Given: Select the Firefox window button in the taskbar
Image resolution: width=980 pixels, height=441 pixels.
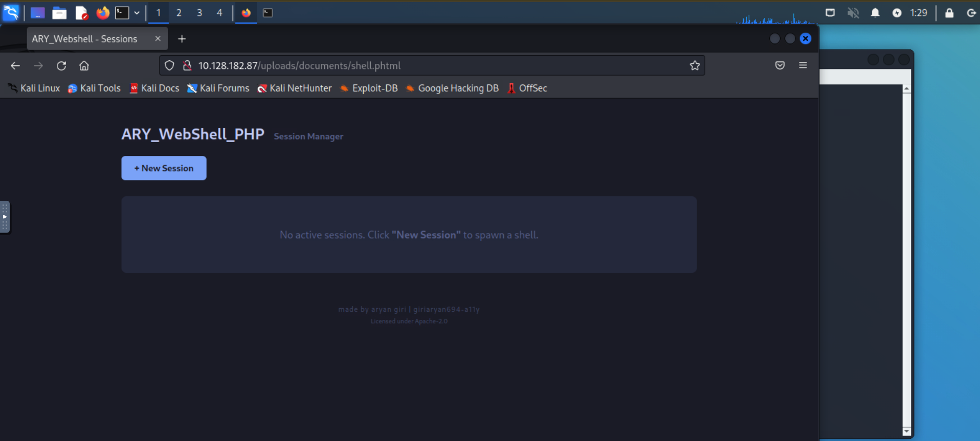Looking at the screenshot, I should point(246,13).
